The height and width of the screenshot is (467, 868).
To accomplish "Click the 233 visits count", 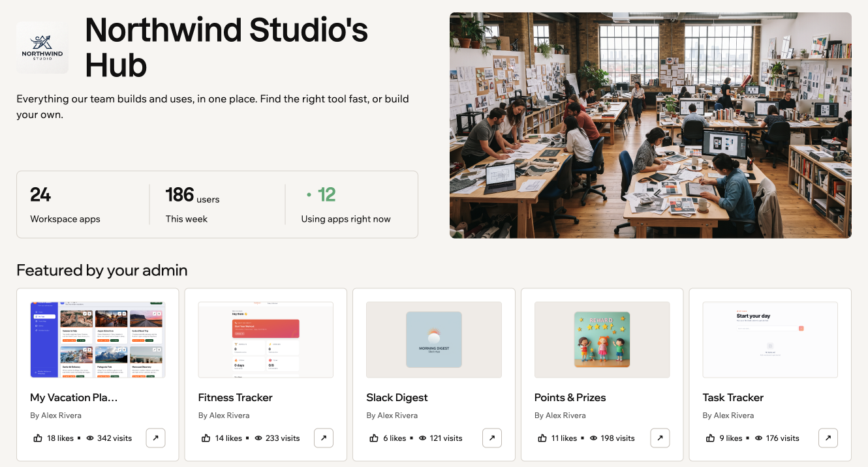I will click(x=283, y=438).
